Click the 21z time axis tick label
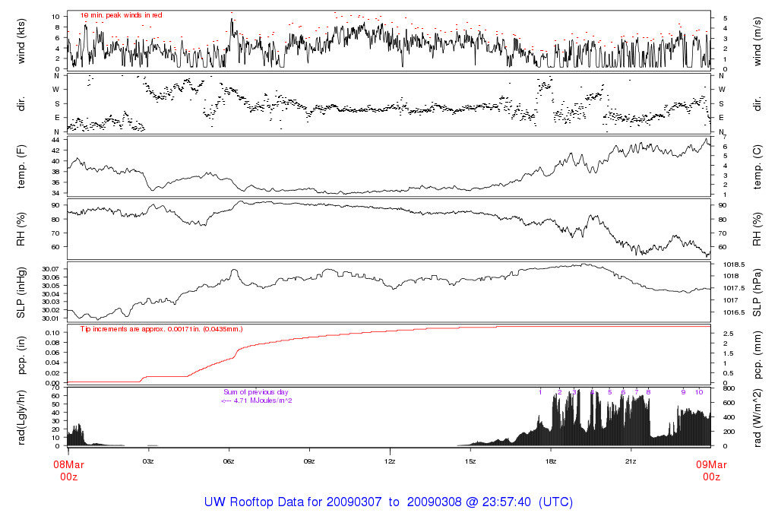778x532 pixels. tap(631, 461)
